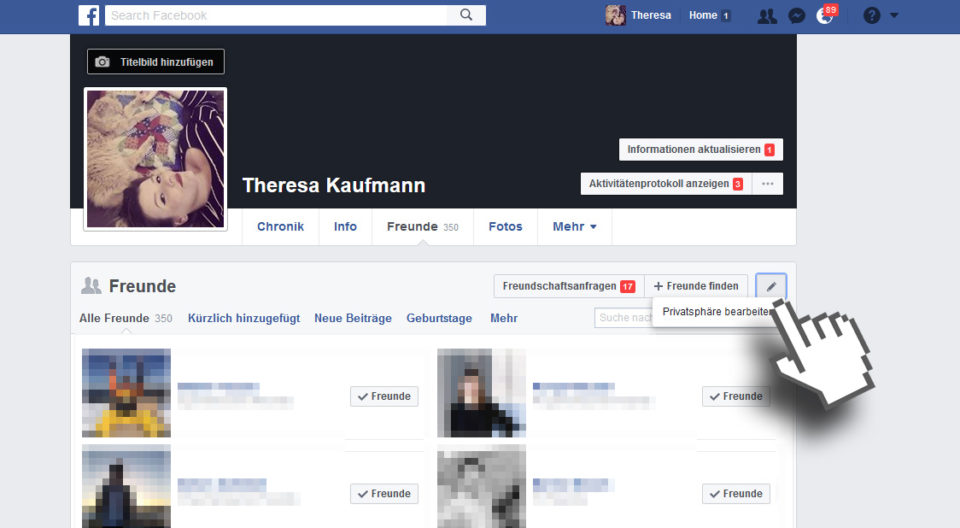Click the search magnifier icon
Image resolution: width=960 pixels, height=528 pixels.
pos(466,15)
